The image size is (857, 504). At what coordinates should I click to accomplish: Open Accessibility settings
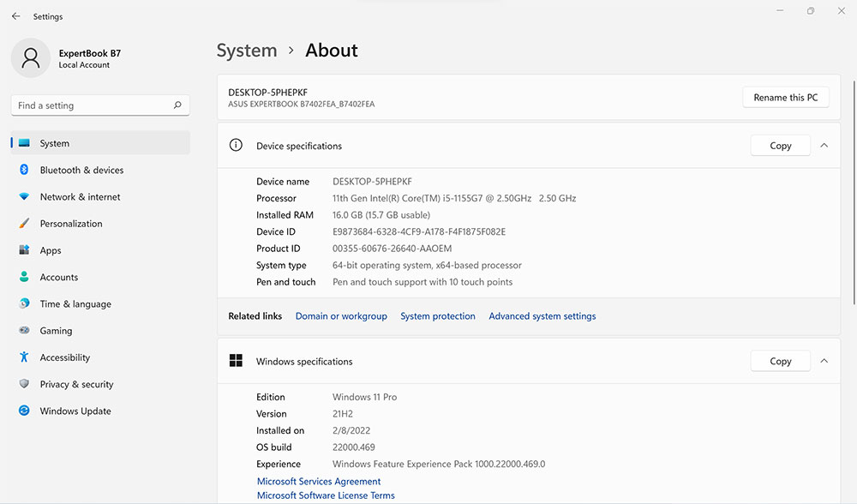[100, 357]
